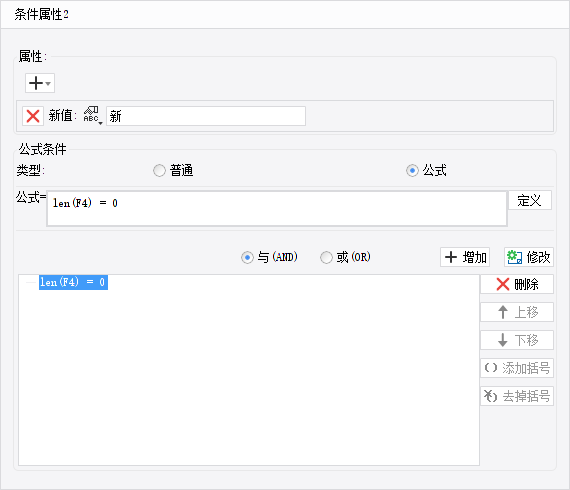Click the 去掉括号 remove brackets button
The image size is (570, 490).
point(517,396)
